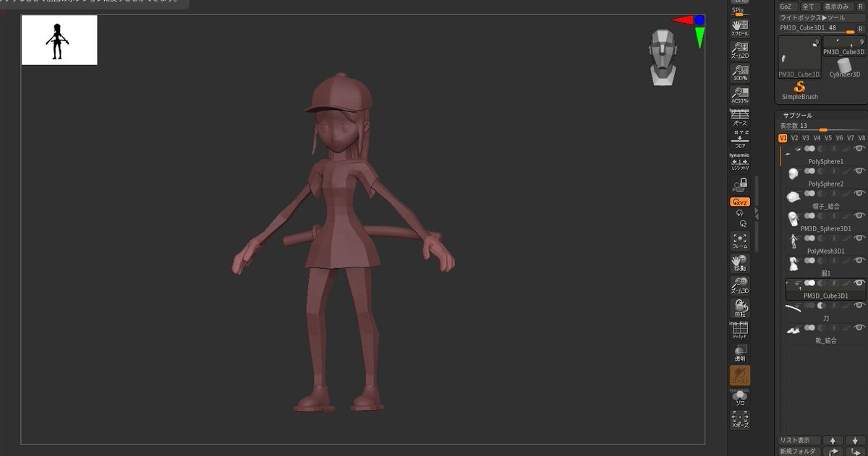Image resolution: width=868 pixels, height=456 pixels.
Task: Hide 靴_結合 subtool via eye icon
Action: coord(859,327)
